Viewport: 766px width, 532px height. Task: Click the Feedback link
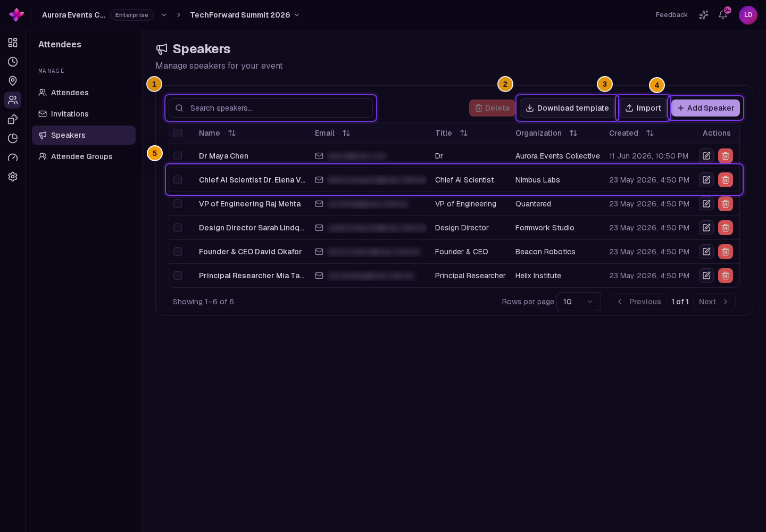tap(671, 15)
